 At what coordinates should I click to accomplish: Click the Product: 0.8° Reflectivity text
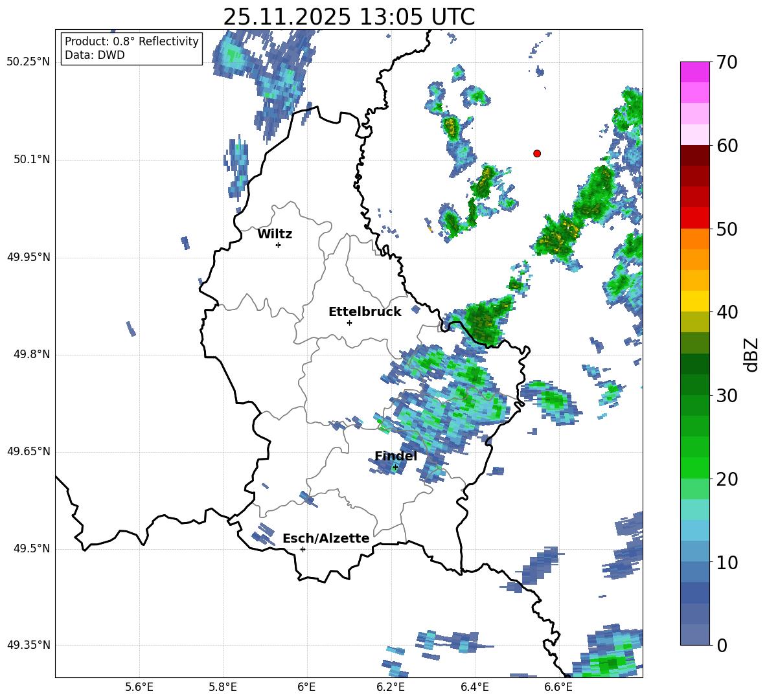(x=132, y=41)
